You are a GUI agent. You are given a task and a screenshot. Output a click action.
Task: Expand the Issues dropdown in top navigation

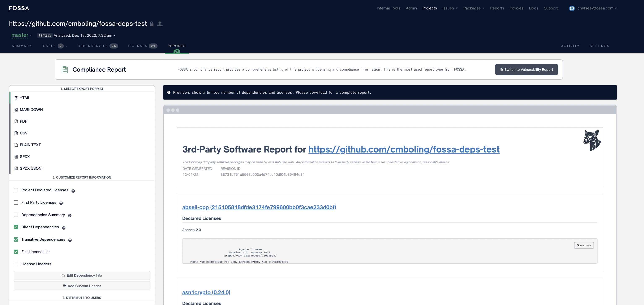(x=450, y=8)
